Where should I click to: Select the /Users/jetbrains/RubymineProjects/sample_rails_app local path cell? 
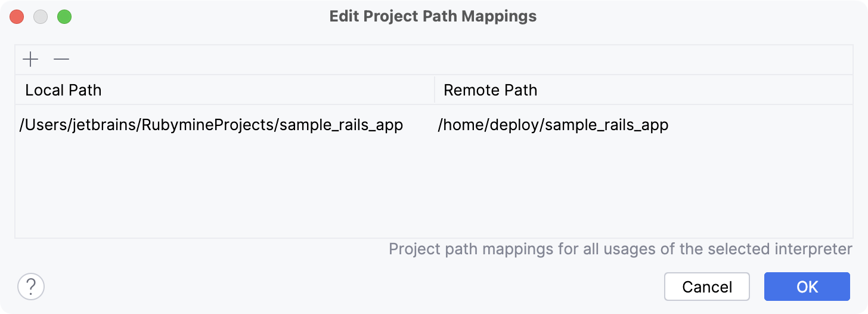coord(211,125)
